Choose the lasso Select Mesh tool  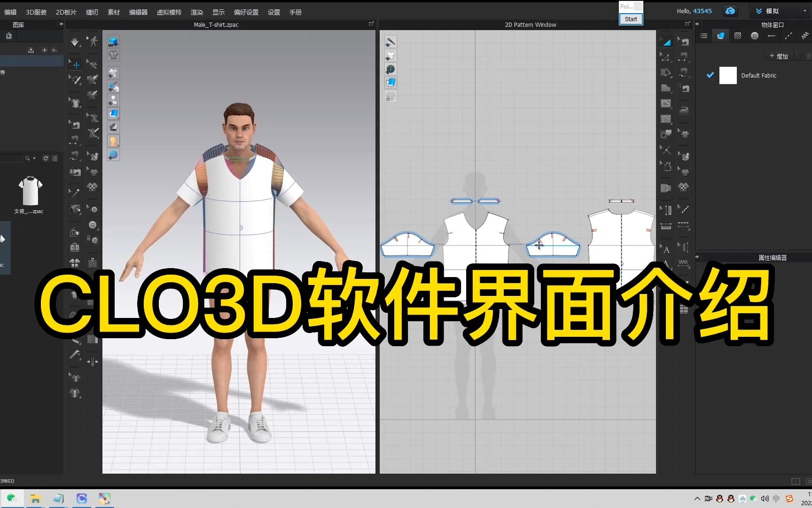tap(75, 79)
